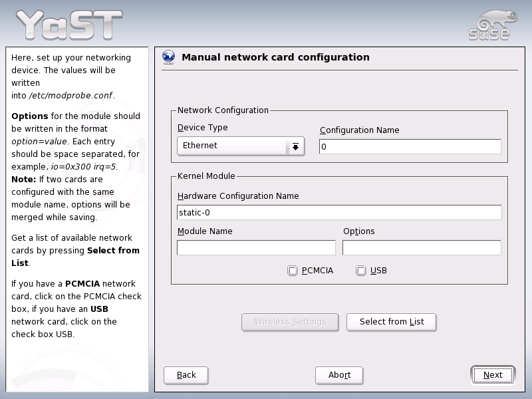
Task: Click the network card globe icon
Action: (167, 57)
